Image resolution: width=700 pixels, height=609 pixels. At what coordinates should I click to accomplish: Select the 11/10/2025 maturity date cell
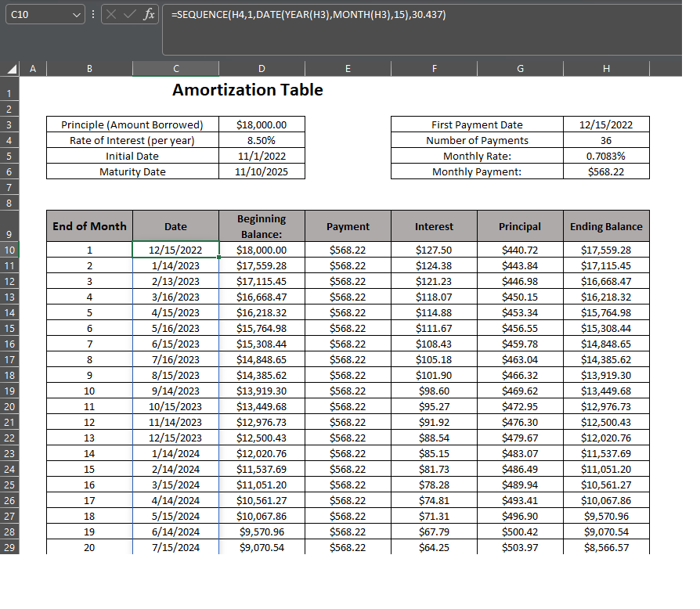(262, 171)
